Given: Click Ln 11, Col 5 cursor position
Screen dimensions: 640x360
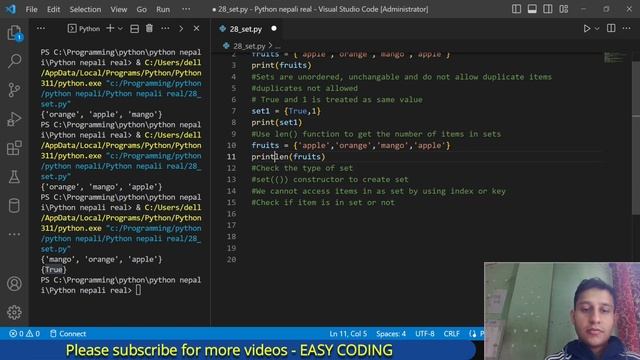Looking at the screenshot, I should coord(348,333).
